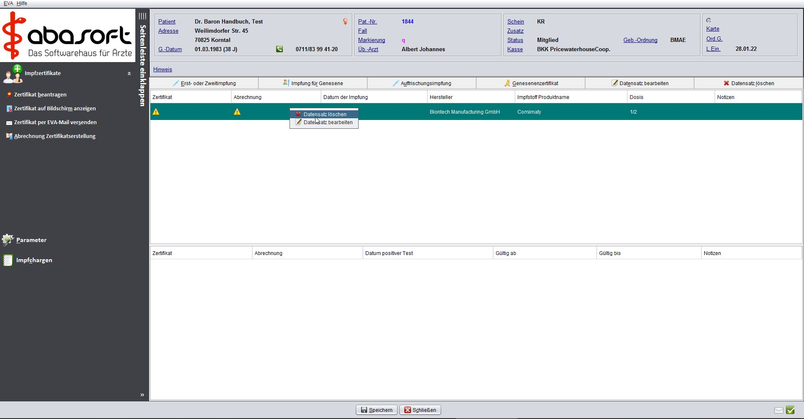This screenshot has height=419, width=804.
Task: Open the Üb.-Arzt link
Action: point(368,49)
